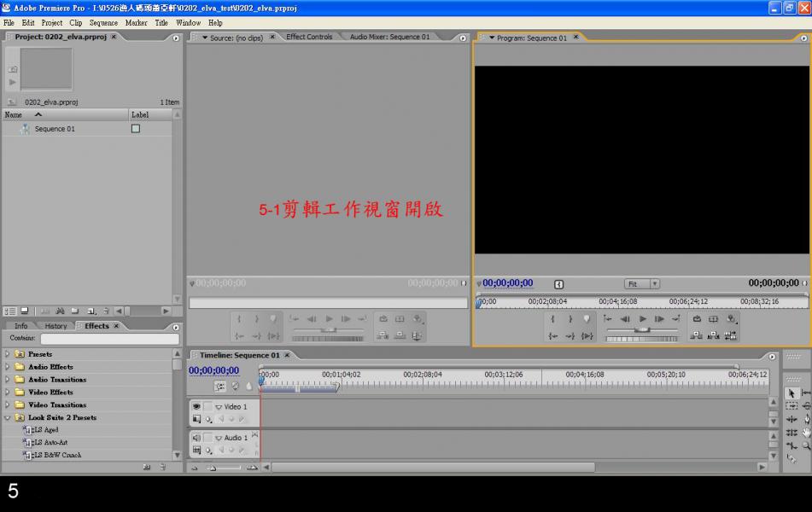The image size is (812, 512).
Task: Mute Audio 1 track speaker toggle
Action: tap(196, 438)
